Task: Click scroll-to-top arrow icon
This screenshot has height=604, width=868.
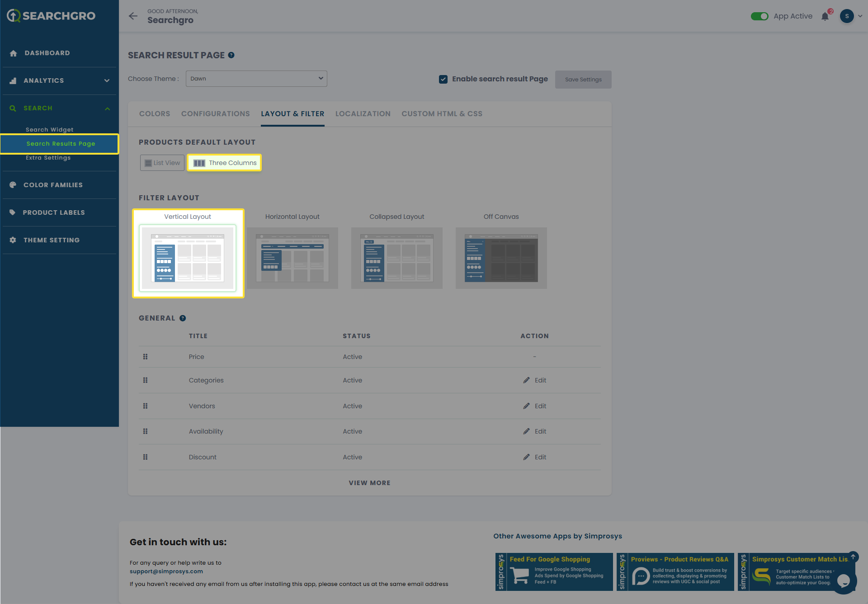Action: tap(853, 557)
